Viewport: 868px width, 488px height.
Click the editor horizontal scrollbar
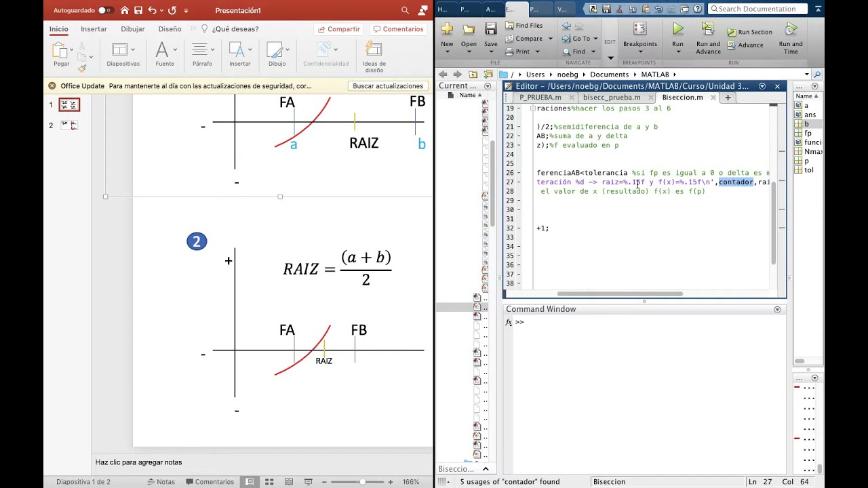tap(620, 294)
